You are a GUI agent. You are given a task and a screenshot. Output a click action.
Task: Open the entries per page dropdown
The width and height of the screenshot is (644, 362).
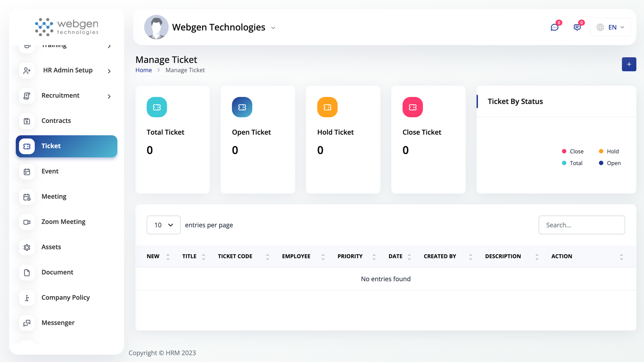point(163,225)
